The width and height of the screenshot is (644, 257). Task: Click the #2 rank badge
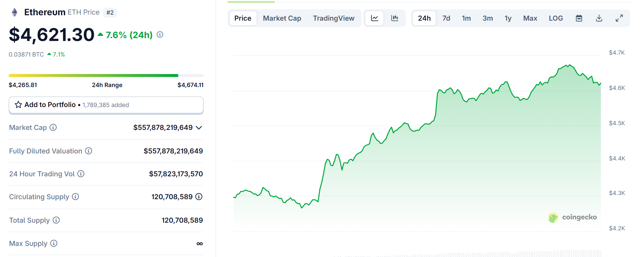click(110, 12)
